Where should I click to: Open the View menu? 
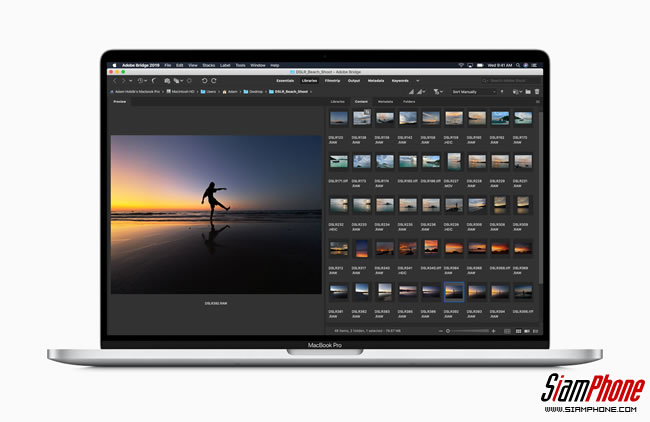[193, 65]
